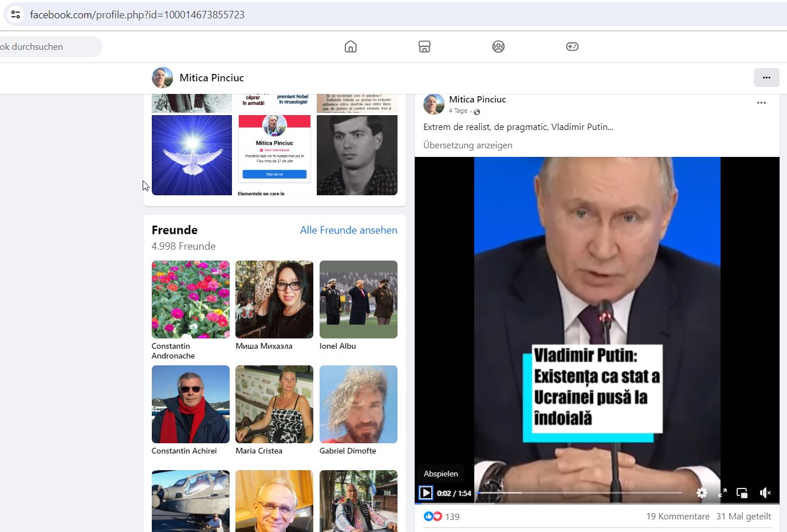This screenshot has height=532, width=787.
Task: Seek along the video progress bar
Action: [579, 492]
